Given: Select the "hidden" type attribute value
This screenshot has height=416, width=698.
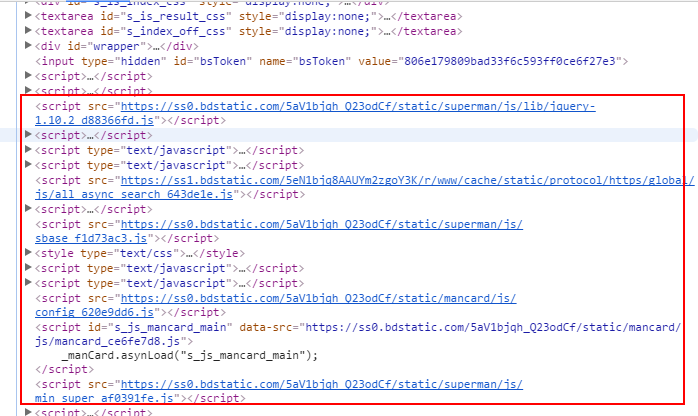Looking at the screenshot, I should (x=141, y=61).
